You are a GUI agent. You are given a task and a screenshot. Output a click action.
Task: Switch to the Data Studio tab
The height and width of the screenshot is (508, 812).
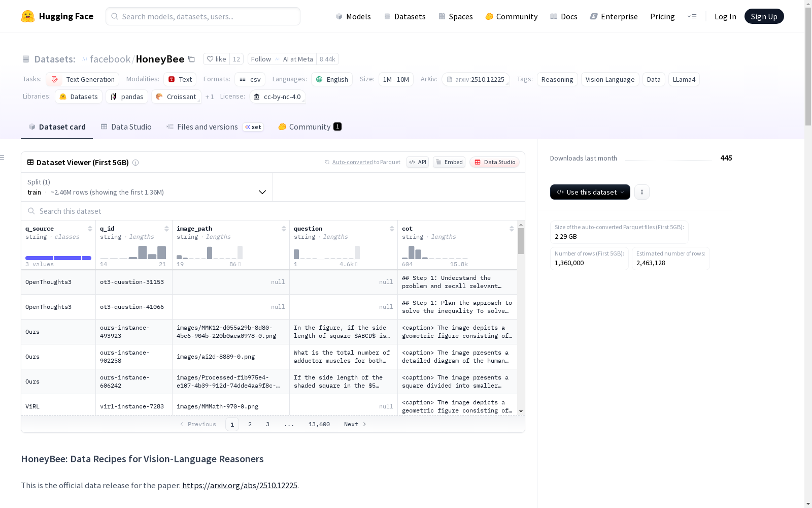[x=126, y=127]
